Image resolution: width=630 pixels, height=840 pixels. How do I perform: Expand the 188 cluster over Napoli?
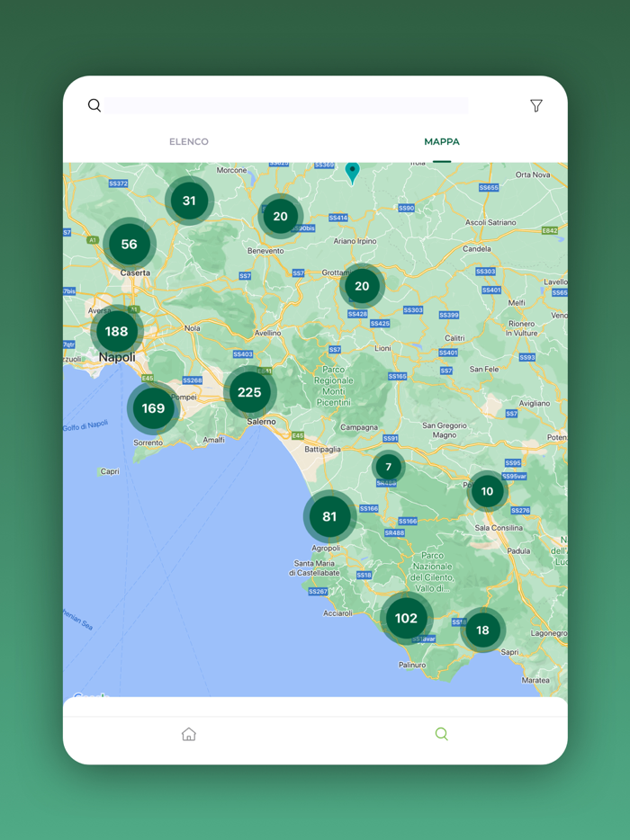click(x=117, y=331)
